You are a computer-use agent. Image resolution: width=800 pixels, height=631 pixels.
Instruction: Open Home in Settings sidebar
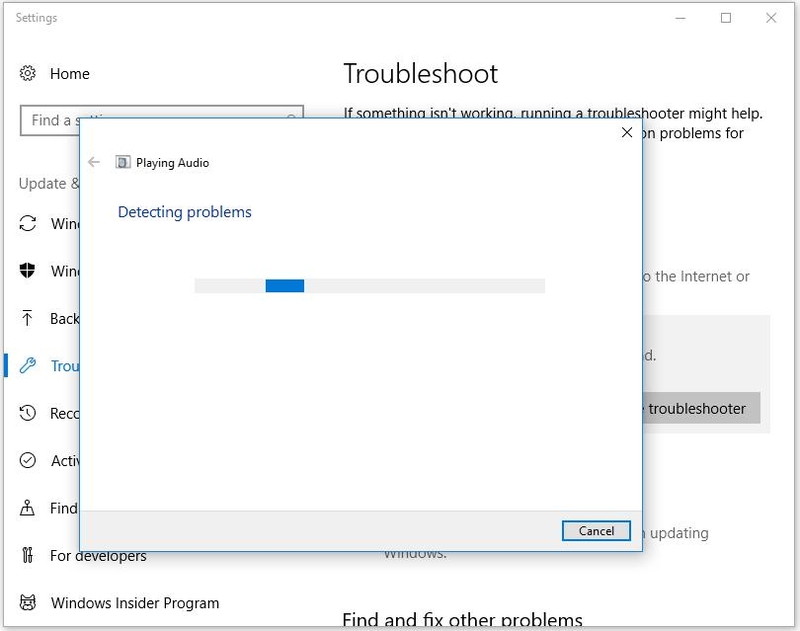tap(69, 74)
